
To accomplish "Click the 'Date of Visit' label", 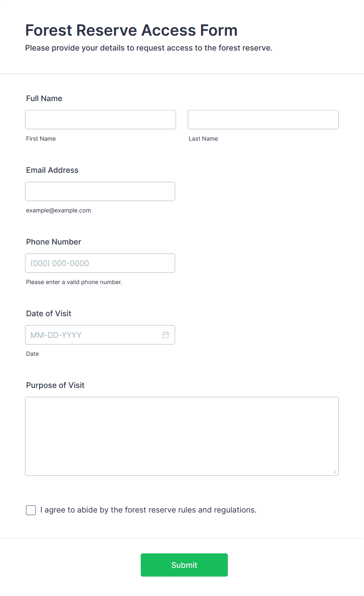I will pyautogui.click(x=49, y=313).
